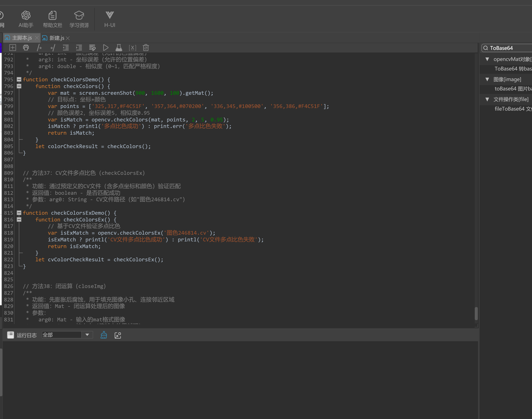Viewport: 532px width, 419px height.
Task: Select the 主脚本.js tab
Action: 22,38
